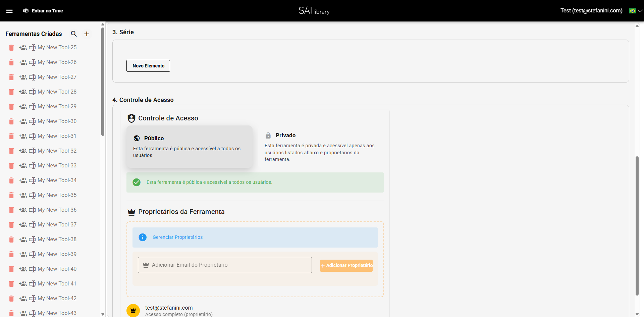The image size is (644, 317).
Task: Open the hamburger navigation menu
Action: [10, 10]
